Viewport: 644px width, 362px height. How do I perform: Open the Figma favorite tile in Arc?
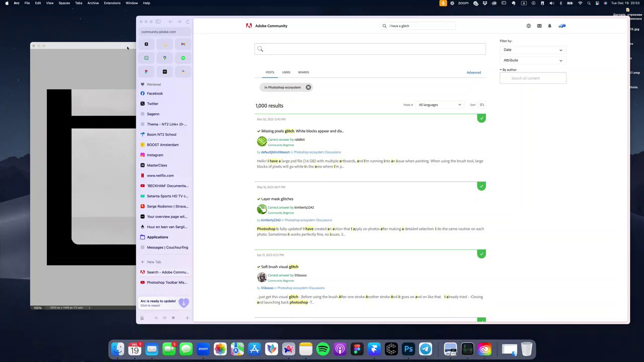[x=146, y=71]
